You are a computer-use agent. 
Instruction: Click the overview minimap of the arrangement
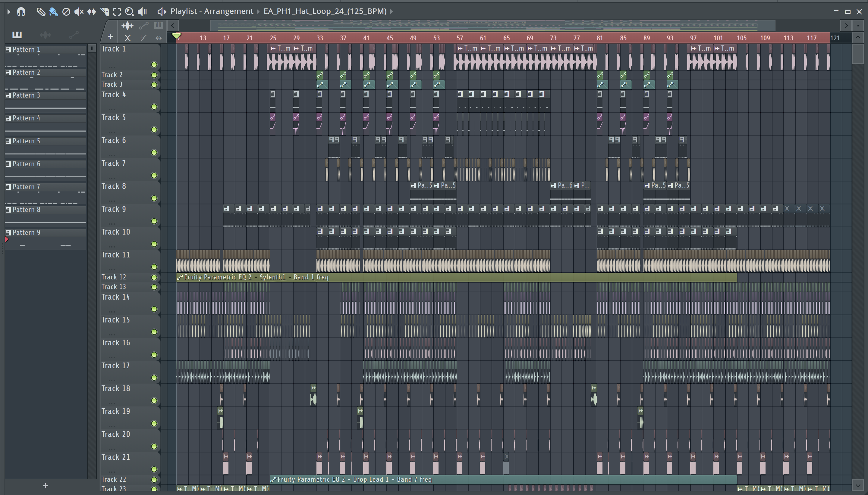tap(493, 26)
